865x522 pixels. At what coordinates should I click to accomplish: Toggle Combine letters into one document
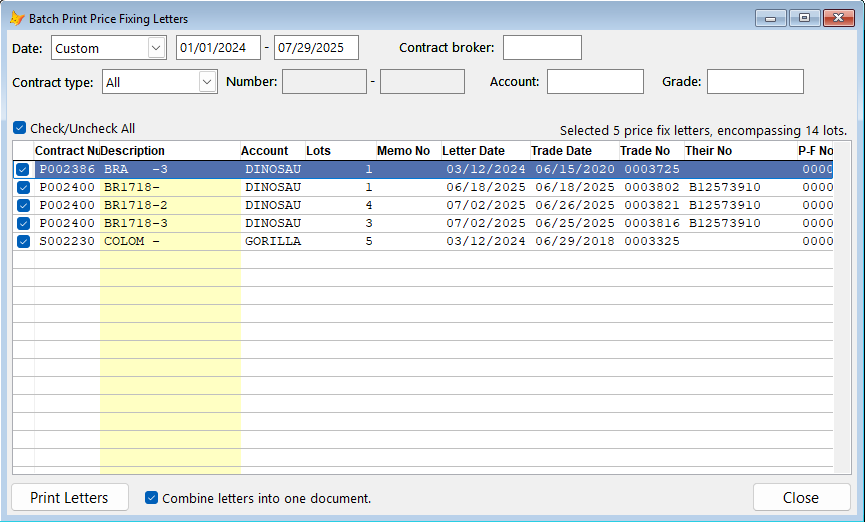coord(151,498)
